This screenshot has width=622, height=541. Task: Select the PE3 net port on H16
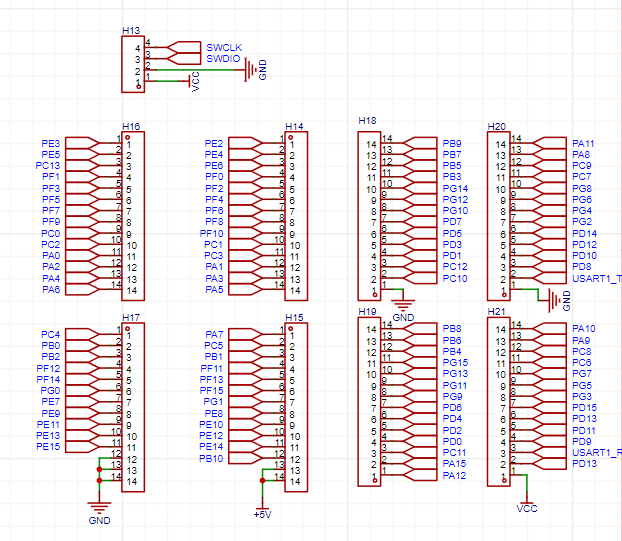point(51,144)
